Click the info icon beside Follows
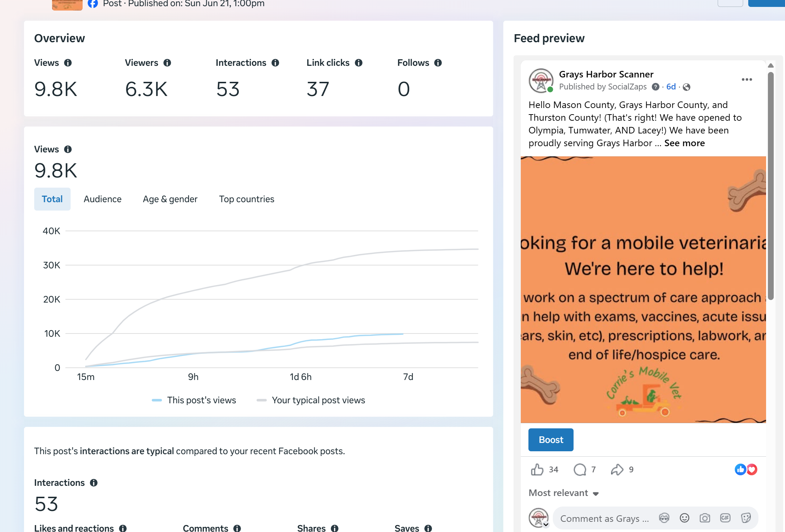The image size is (785, 532). coord(438,63)
